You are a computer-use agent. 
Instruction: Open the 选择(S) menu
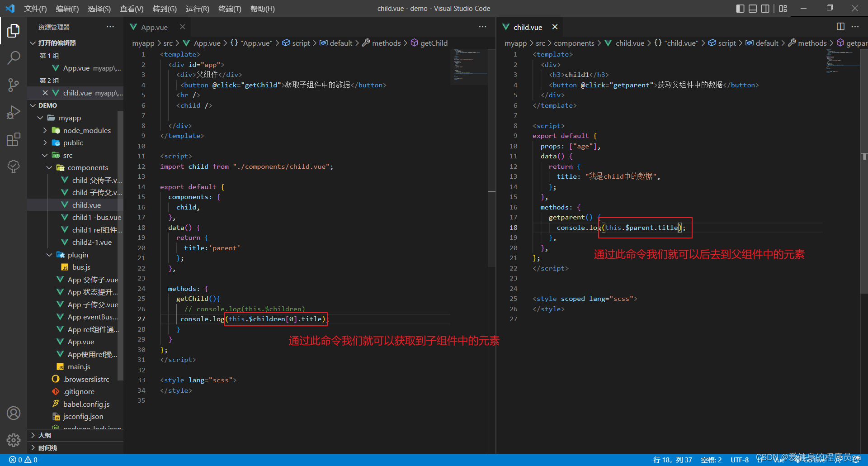[99, 9]
